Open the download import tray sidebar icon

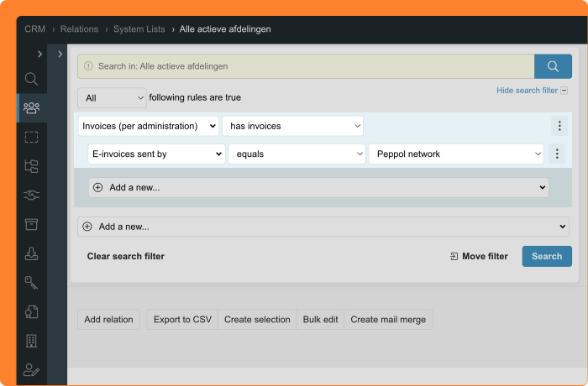32,253
